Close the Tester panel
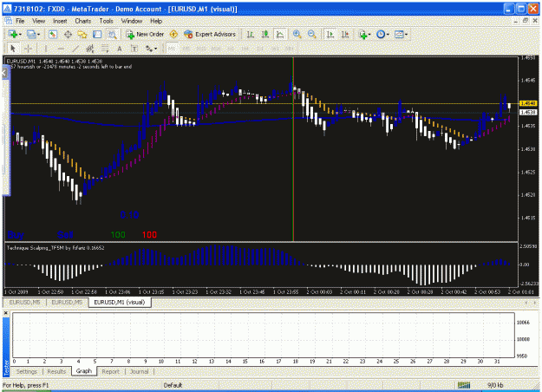Image resolution: width=542 pixels, height=392 pixels. pyautogui.click(x=5, y=313)
